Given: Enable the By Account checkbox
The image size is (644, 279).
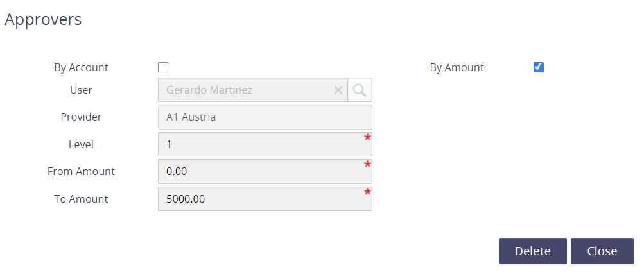Looking at the screenshot, I should [163, 67].
